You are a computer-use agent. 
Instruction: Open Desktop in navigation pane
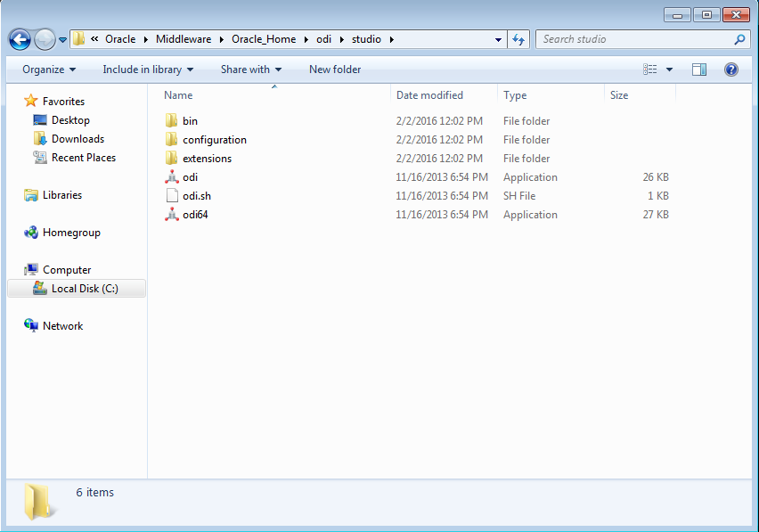70,120
